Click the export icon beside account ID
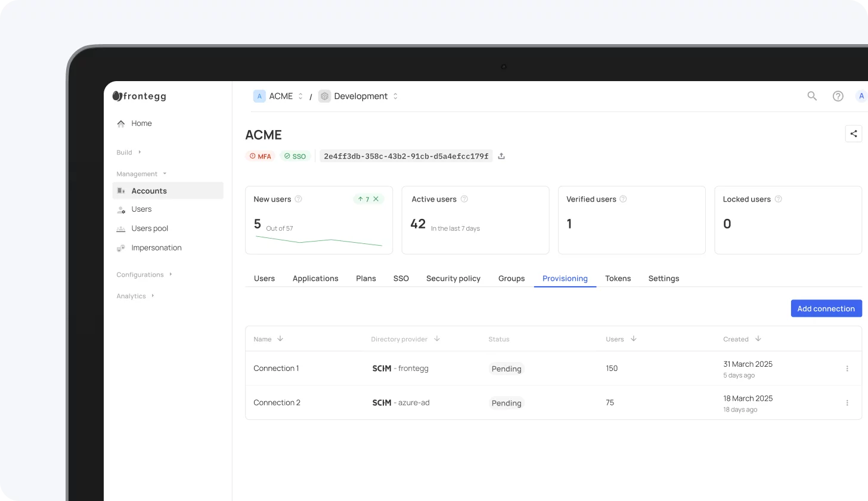Viewport: 868px width, 501px height. click(501, 156)
